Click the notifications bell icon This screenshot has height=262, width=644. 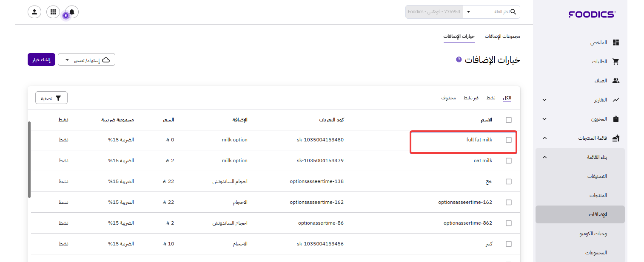pos(71,12)
